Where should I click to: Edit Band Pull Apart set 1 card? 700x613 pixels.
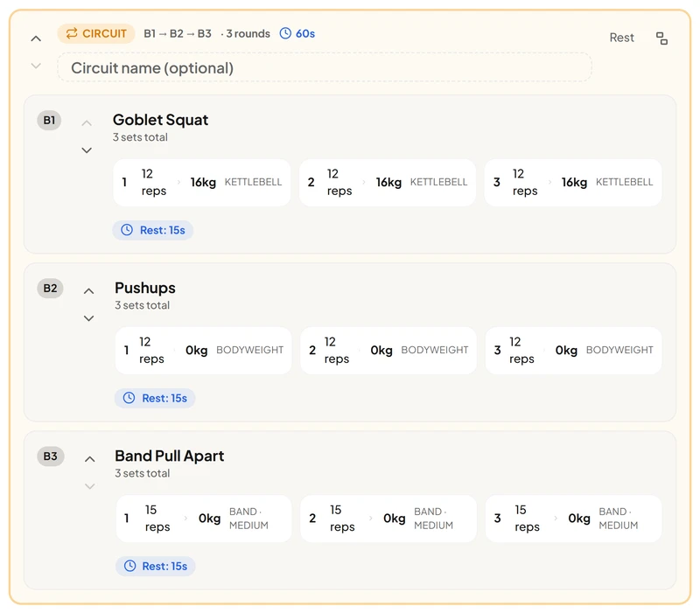[204, 519]
